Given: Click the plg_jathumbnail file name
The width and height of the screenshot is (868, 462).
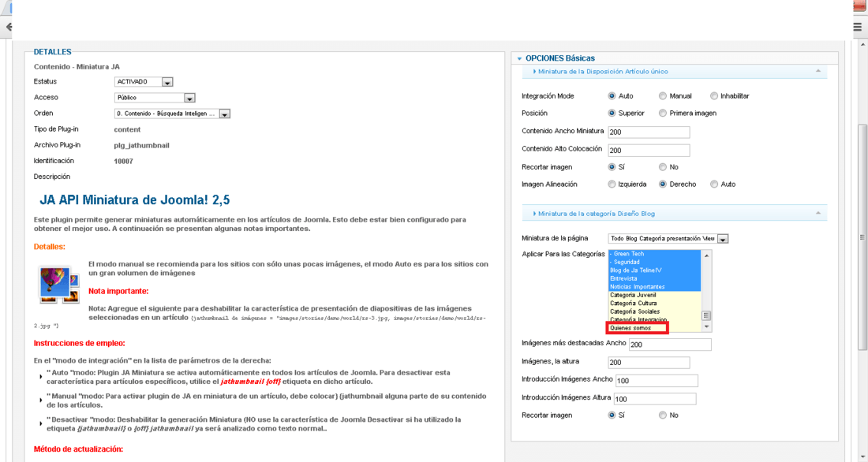Looking at the screenshot, I should [x=142, y=146].
